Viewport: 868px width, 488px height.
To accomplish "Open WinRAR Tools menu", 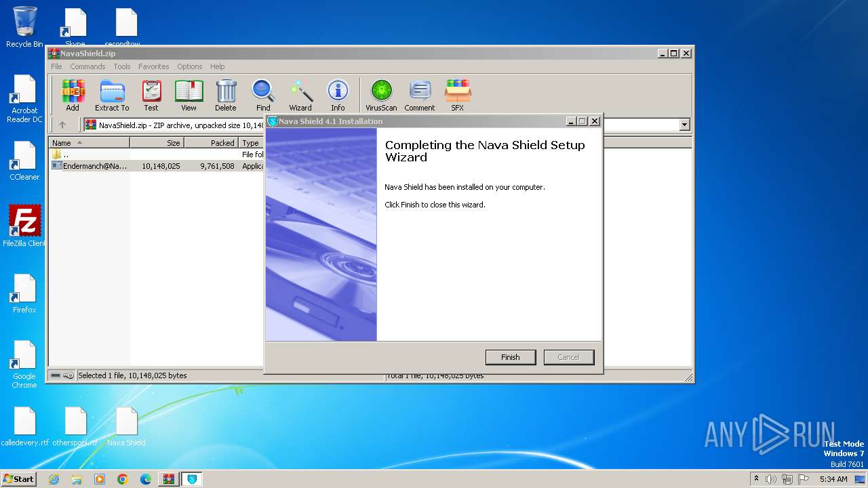I will click(x=122, y=66).
